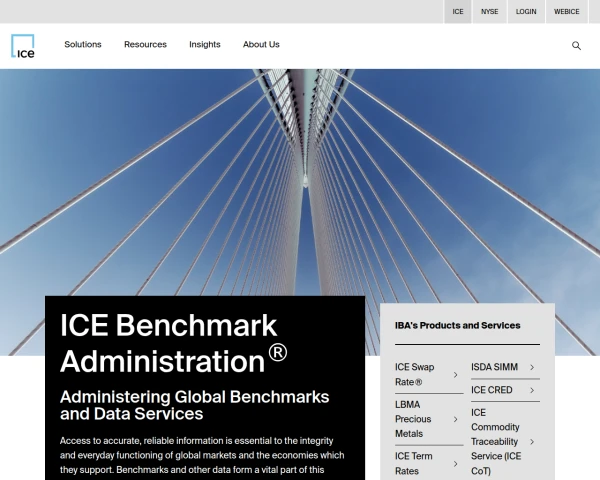The width and height of the screenshot is (600, 480).
Task: Click chevron next to ICE Swap Rate
Action: pyautogui.click(x=455, y=375)
